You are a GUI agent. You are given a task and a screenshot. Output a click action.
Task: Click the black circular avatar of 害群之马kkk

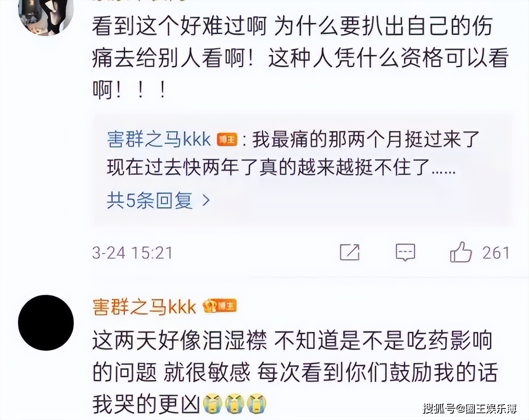coord(46,322)
